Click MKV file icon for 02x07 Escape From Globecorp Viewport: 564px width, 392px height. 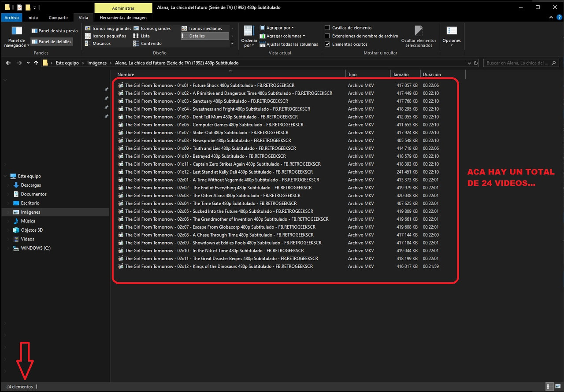tap(121, 227)
